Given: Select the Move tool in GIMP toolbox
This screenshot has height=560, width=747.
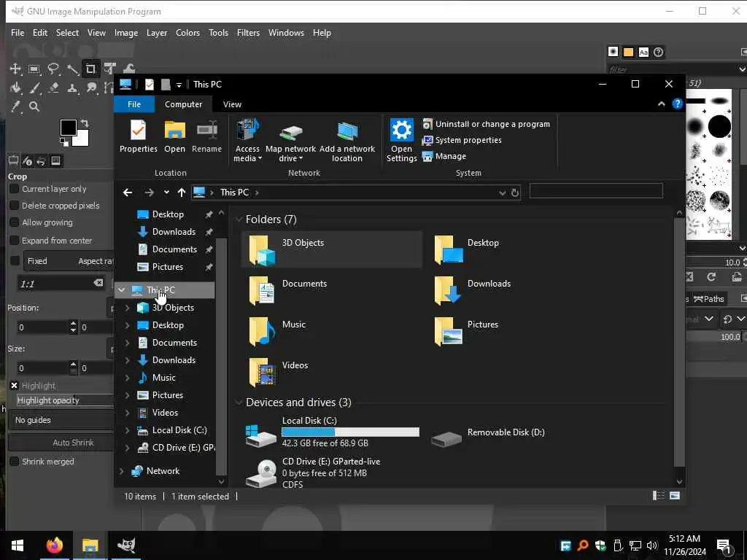Looking at the screenshot, I should [15, 69].
